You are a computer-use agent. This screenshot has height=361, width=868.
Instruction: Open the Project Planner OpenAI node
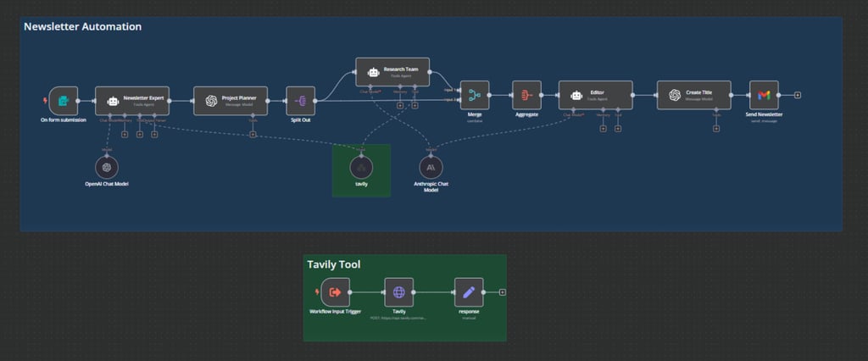(231, 101)
